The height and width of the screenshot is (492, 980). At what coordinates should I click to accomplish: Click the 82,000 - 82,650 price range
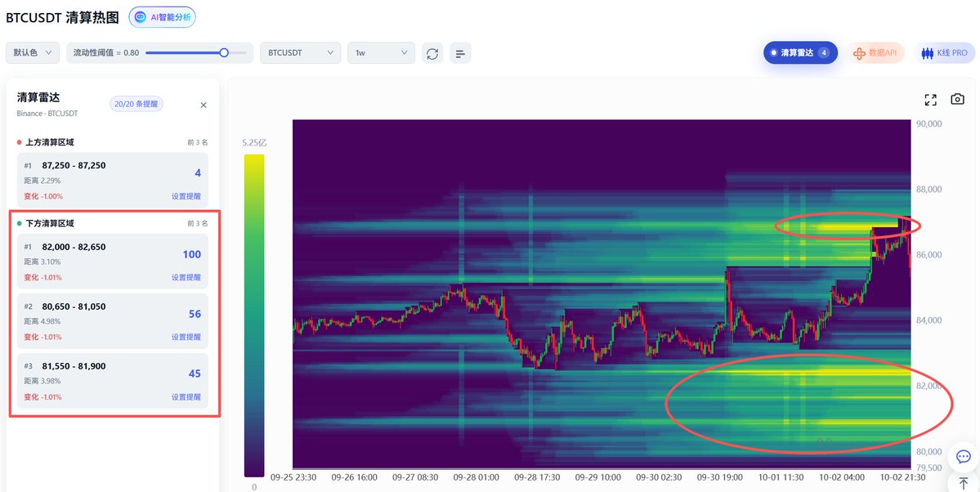click(x=74, y=247)
